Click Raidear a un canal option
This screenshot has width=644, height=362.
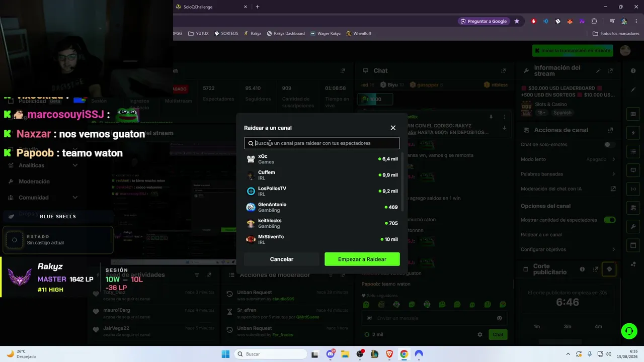541,235
